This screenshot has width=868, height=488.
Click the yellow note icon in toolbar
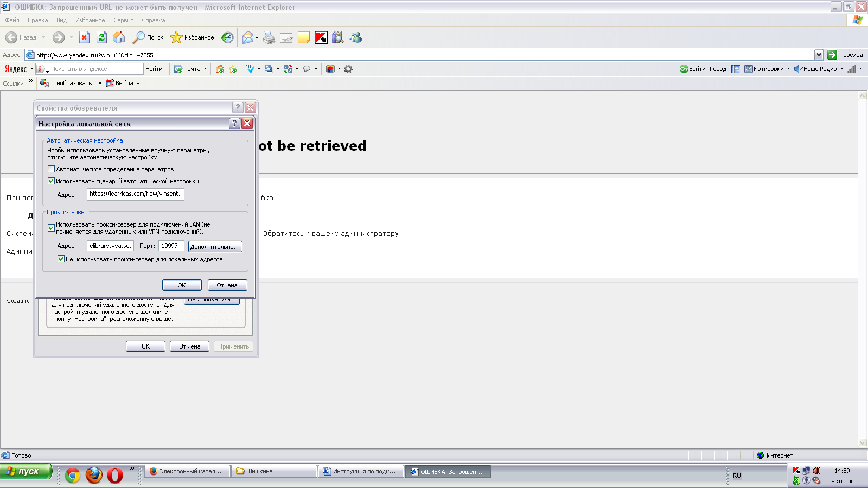pos(304,37)
